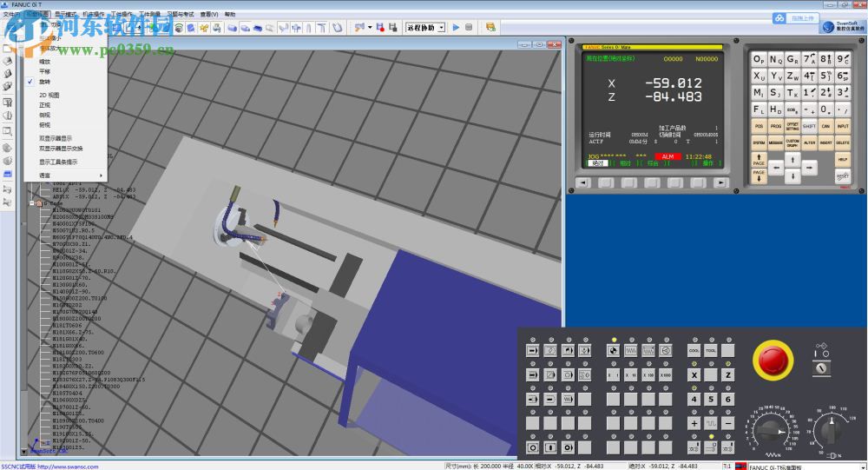Click the PAGE down key
868x470 pixels.
(759, 176)
